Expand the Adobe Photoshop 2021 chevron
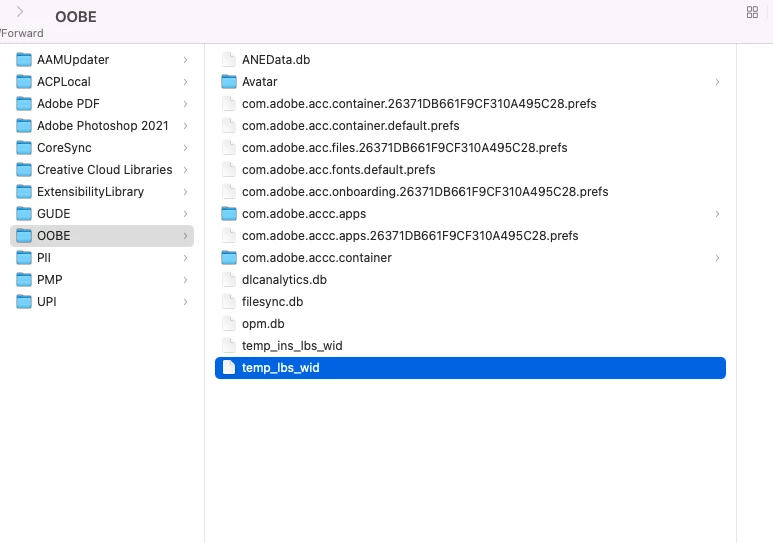This screenshot has height=543, width=773. (x=185, y=126)
